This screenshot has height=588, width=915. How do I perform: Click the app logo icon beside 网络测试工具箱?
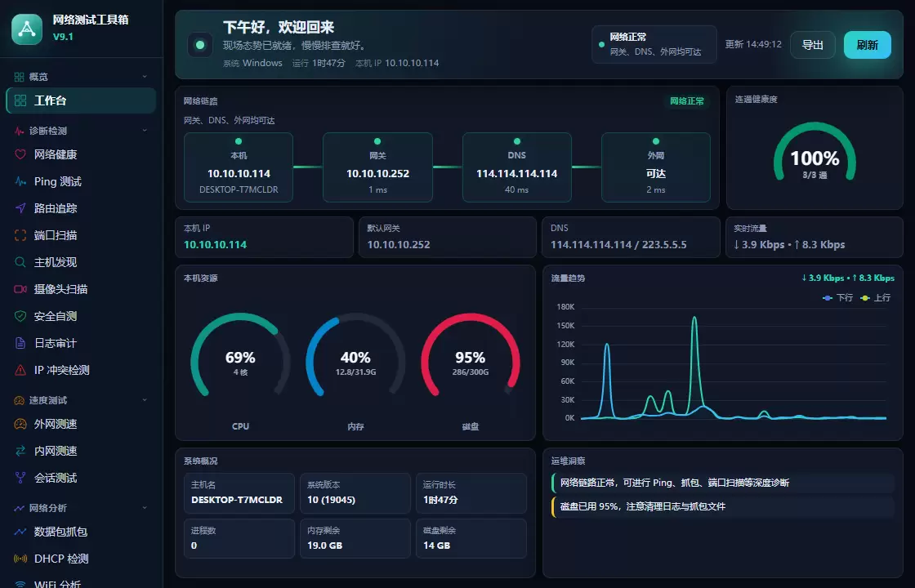click(27, 29)
